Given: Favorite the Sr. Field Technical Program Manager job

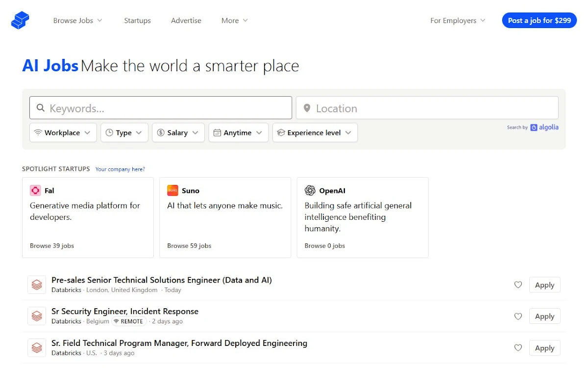Looking at the screenshot, I should [518, 348].
